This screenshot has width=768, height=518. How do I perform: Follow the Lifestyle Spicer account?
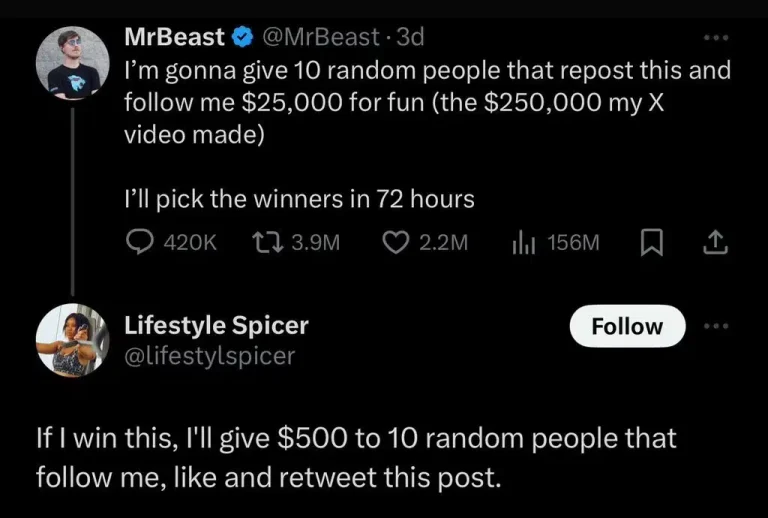click(627, 327)
